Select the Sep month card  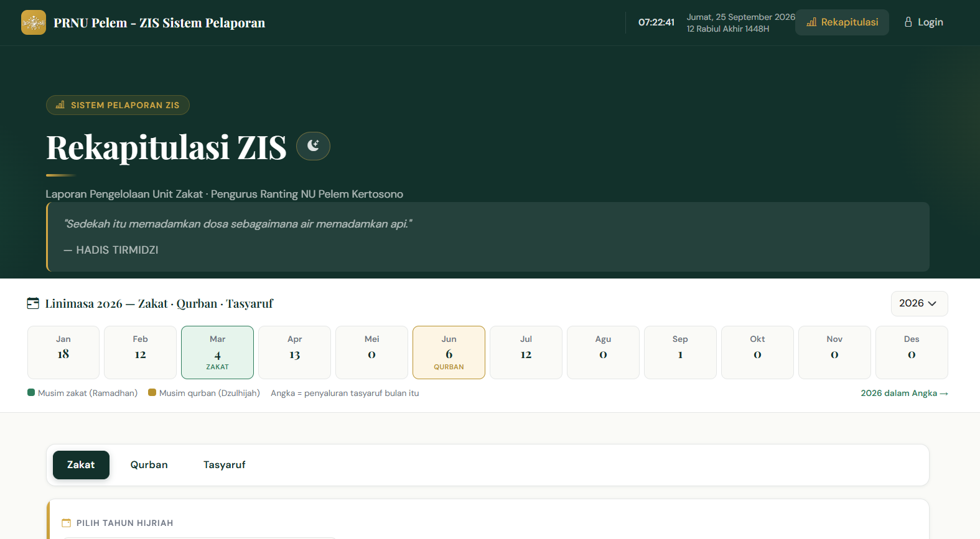click(680, 352)
